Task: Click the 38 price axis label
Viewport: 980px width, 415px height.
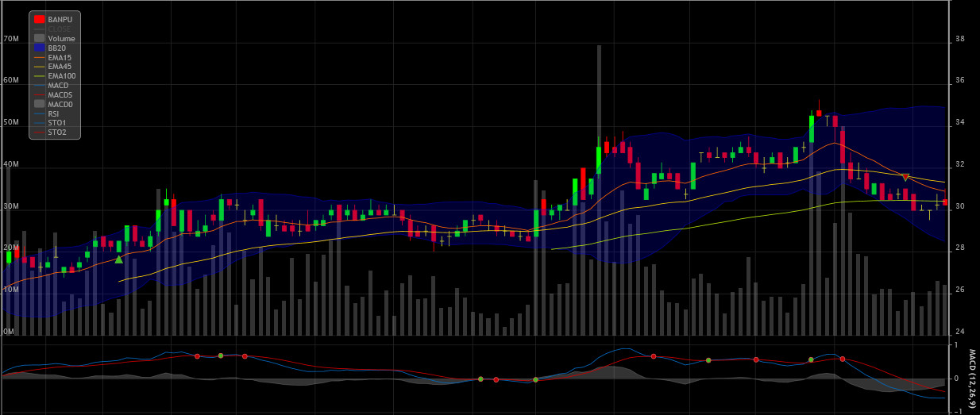Action: 959,39
